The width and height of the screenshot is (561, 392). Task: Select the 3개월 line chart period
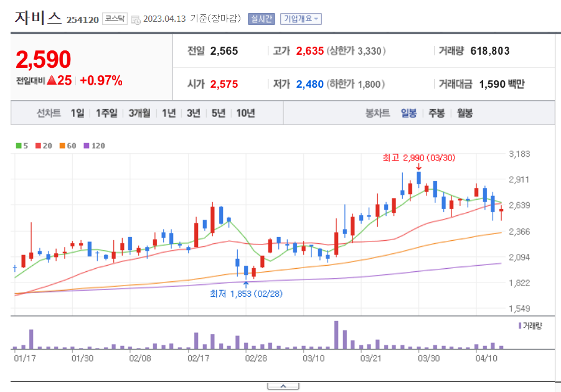click(x=139, y=113)
